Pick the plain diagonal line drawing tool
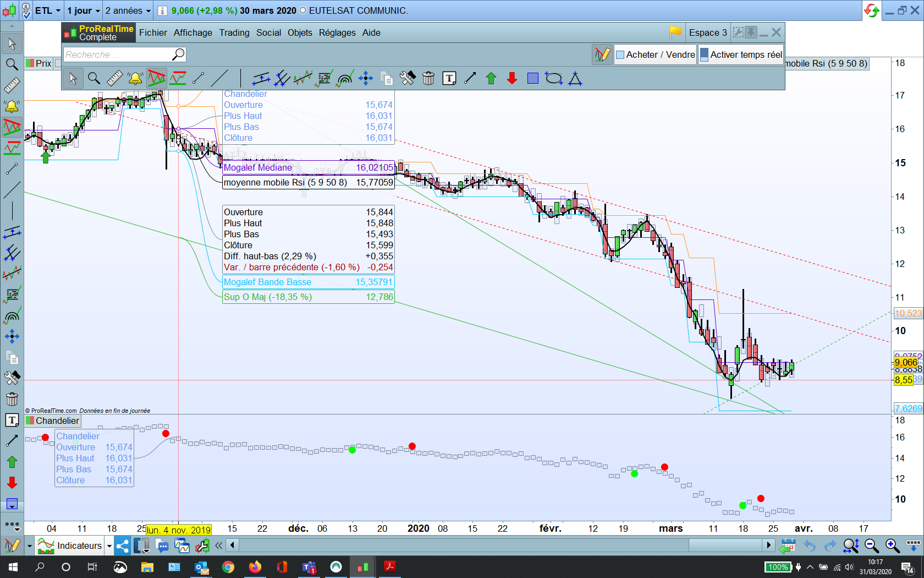924x578 pixels. click(x=219, y=79)
